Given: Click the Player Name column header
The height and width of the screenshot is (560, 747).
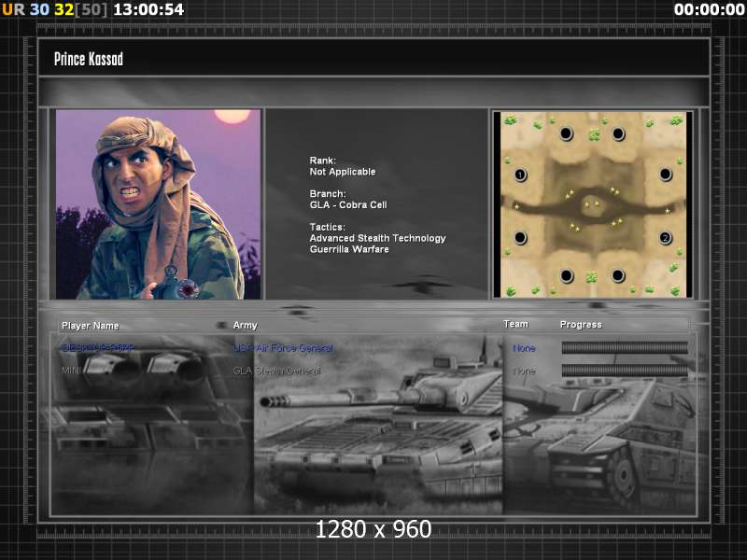Looking at the screenshot, I should tap(90, 326).
